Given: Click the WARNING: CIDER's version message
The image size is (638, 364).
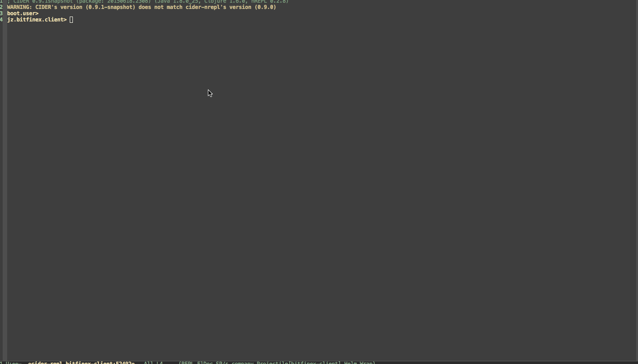Looking at the screenshot, I should tap(141, 7).
